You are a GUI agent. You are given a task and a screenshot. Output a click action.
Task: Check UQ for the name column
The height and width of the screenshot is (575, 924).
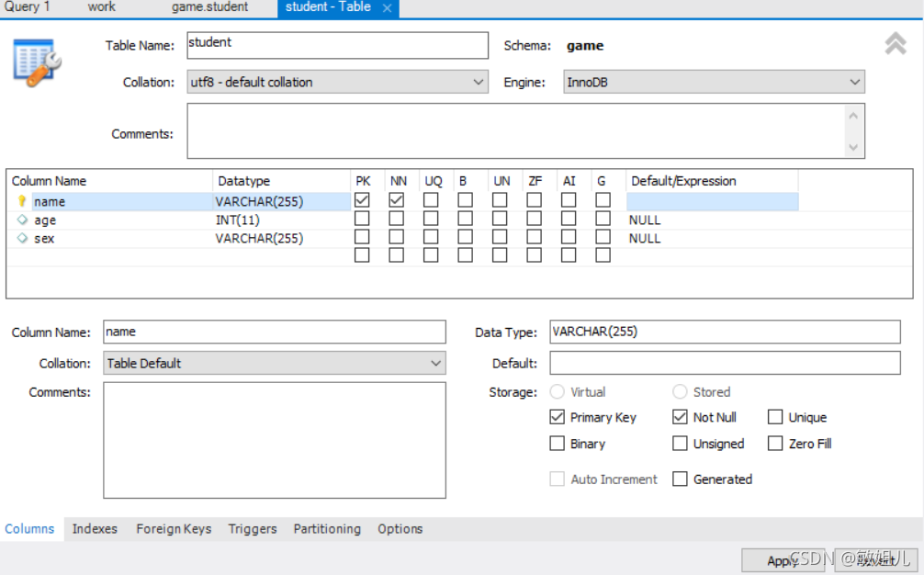click(431, 200)
